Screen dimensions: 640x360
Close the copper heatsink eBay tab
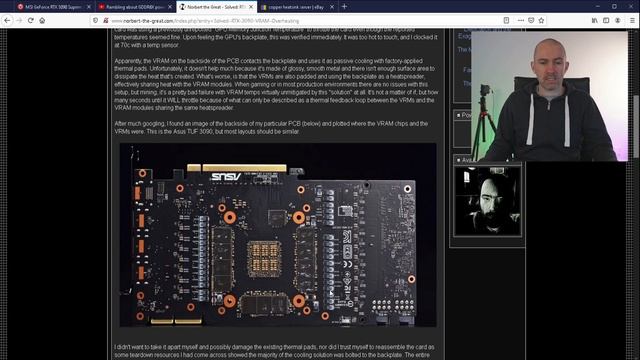(x=332, y=7)
